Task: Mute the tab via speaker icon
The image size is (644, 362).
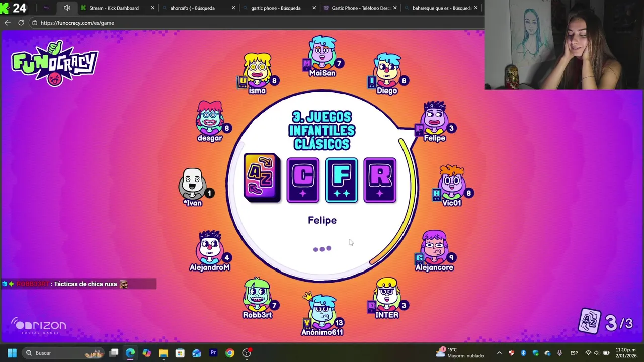Action: (x=67, y=8)
